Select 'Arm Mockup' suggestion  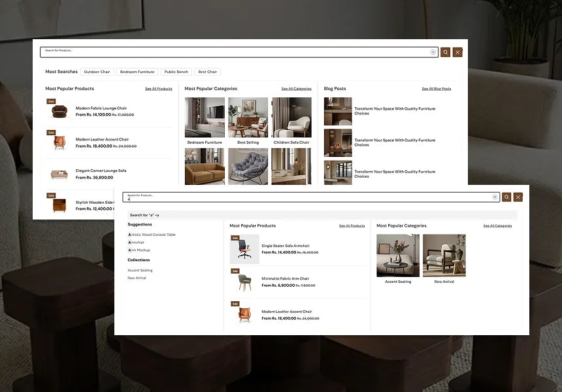[139, 250]
